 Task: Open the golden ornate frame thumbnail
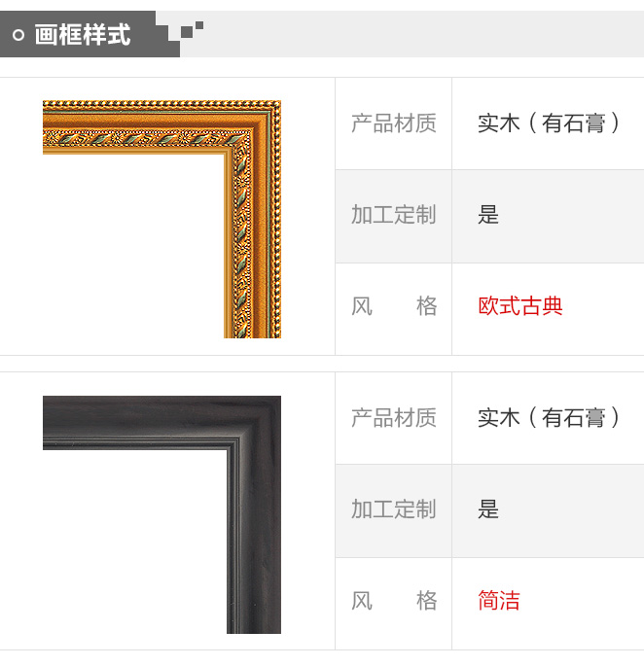coord(161,219)
